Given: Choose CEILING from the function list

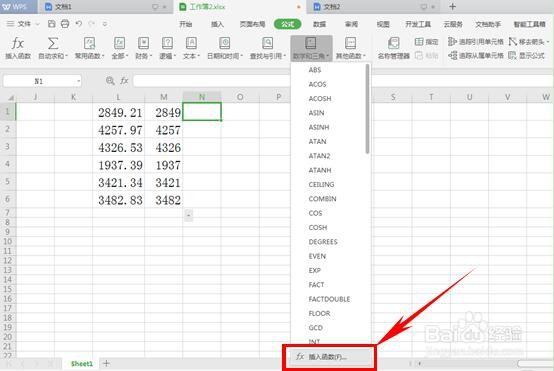Looking at the screenshot, I should pyautogui.click(x=321, y=184).
